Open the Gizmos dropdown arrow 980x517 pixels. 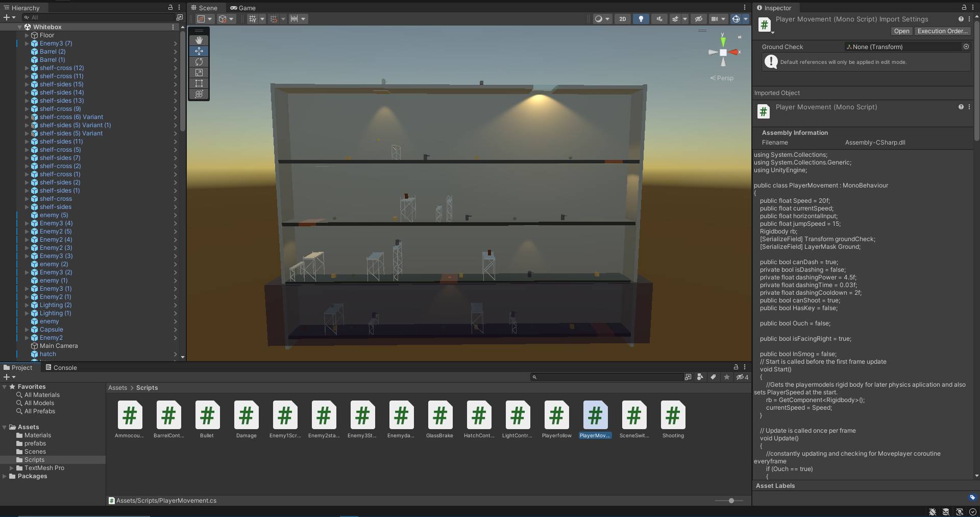pos(746,19)
